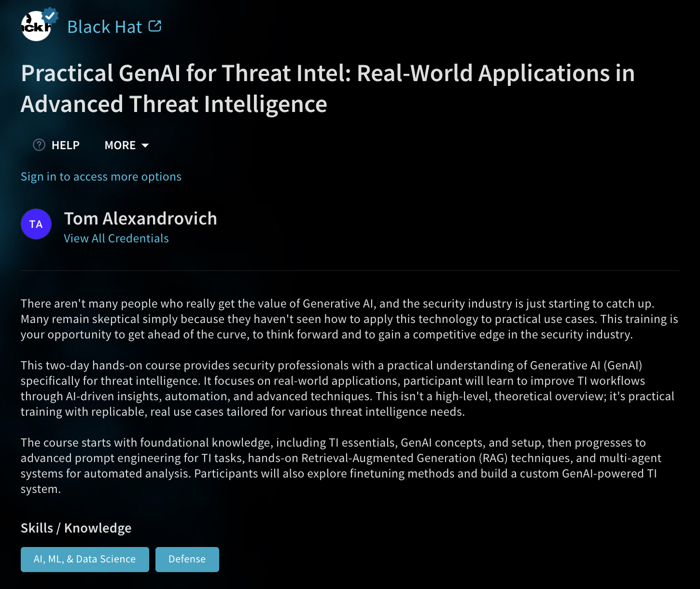Click the paragraph starting "This two-day hands-on course"
Image resolution: width=700 pixels, height=589 pixels.
coord(348,389)
